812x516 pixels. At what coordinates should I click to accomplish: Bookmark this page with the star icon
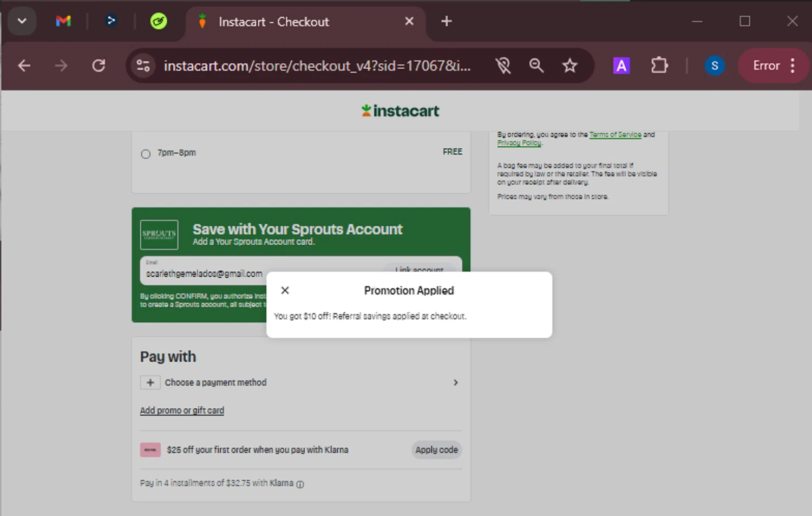coord(569,66)
